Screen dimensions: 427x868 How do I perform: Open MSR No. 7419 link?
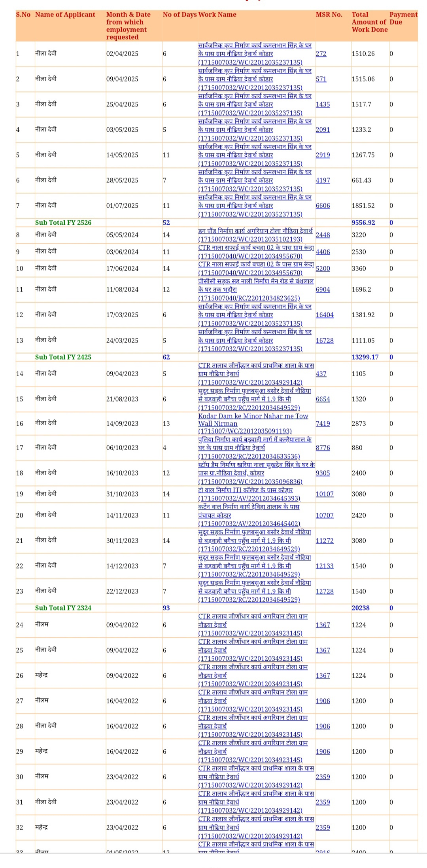pos(323,424)
